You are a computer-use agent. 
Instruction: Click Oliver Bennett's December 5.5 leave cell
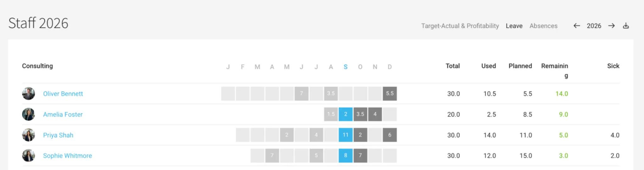(390, 94)
